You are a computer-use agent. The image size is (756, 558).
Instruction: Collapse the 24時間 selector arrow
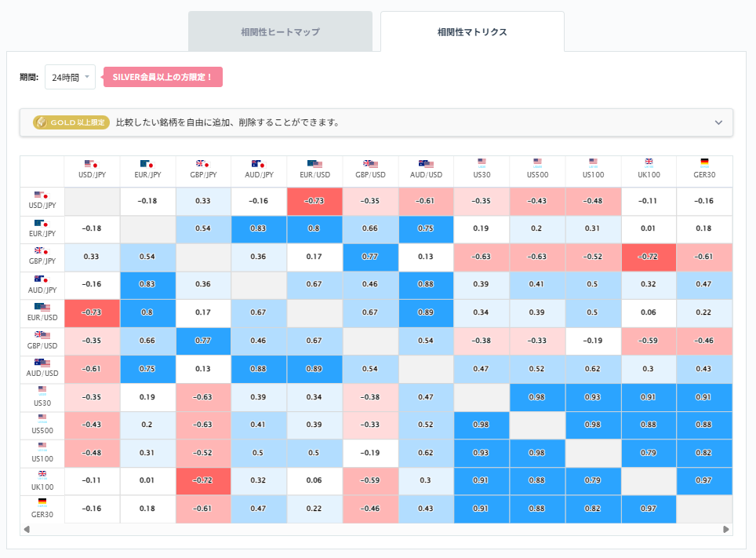(89, 77)
